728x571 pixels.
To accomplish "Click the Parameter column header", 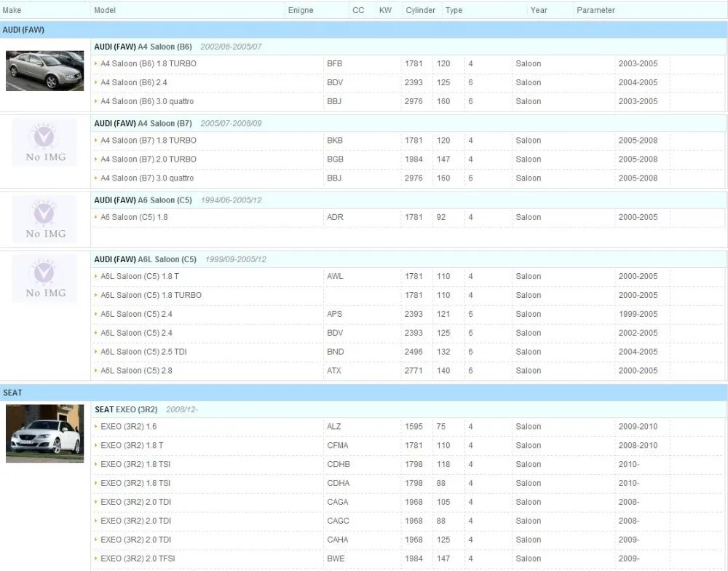I will tap(596, 10).
